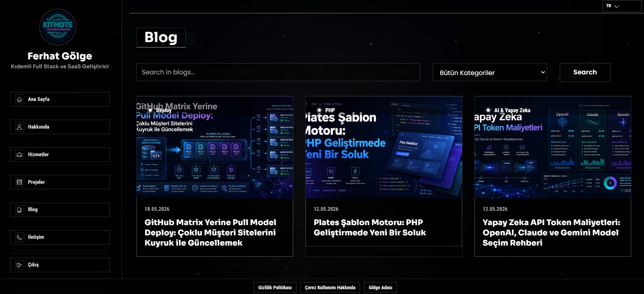Click the Blog page heading

(x=161, y=38)
